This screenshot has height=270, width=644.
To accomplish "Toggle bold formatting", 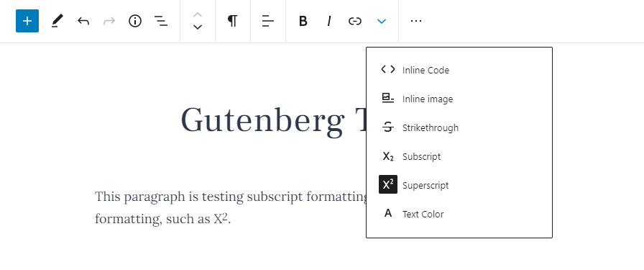I will [303, 21].
